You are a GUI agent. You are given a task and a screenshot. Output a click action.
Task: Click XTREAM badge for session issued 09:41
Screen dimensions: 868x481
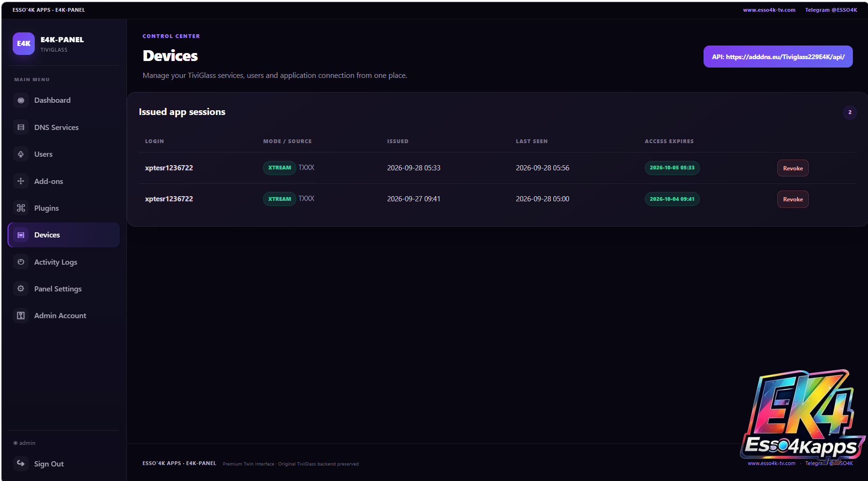[279, 199]
